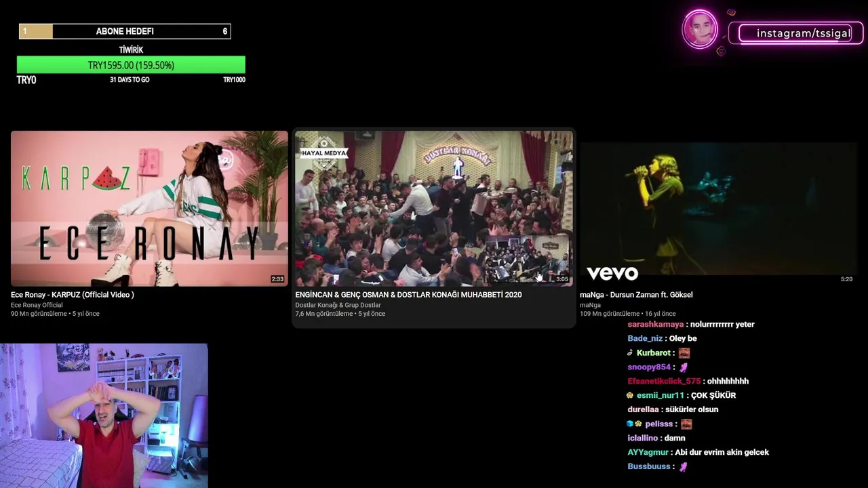The image size is (868, 488).
Task: Click chat username esmii_nur11
Action: [x=660, y=396]
